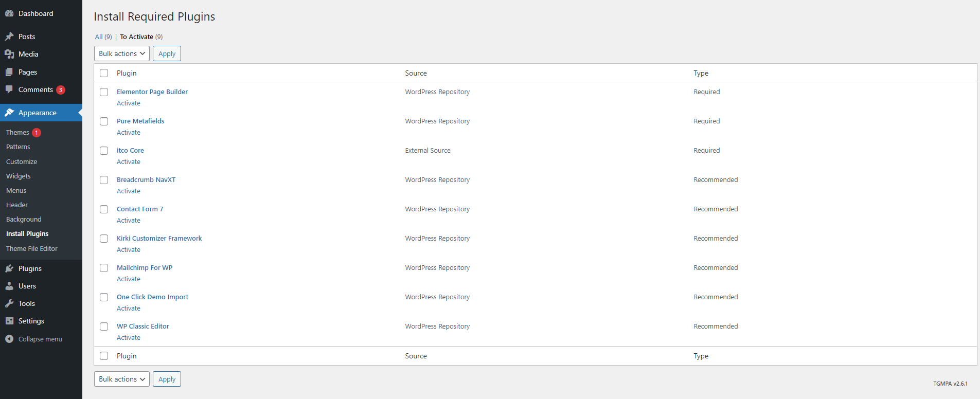
Task: Select all plugins via header checkbox
Action: pyautogui.click(x=104, y=73)
